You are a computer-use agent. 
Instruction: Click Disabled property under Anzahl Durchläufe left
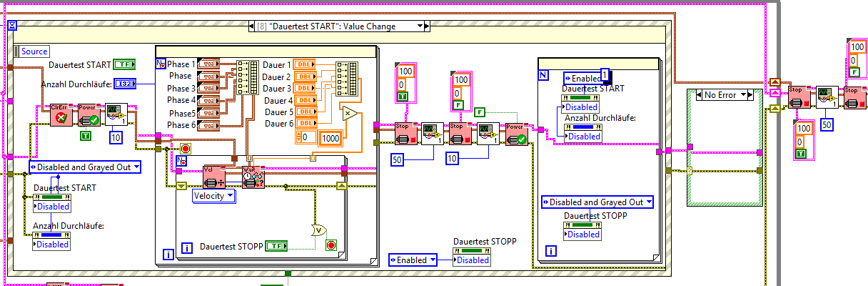click(52, 245)
